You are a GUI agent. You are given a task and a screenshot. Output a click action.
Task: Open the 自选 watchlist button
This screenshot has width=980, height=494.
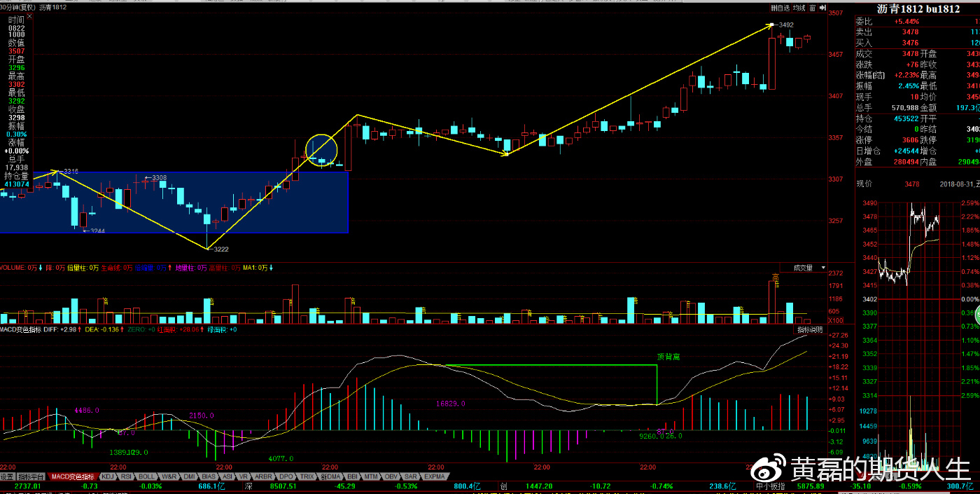(x=780, y=8)
